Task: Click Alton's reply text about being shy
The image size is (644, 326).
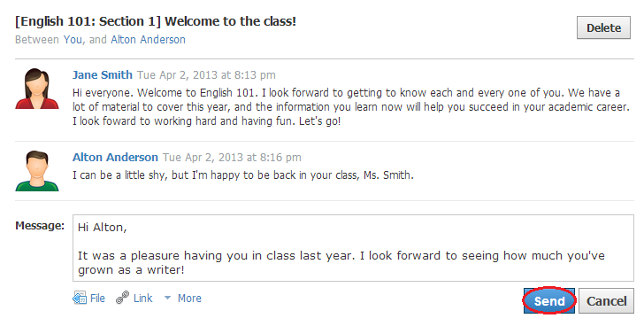Action: [x=243, y=175]
